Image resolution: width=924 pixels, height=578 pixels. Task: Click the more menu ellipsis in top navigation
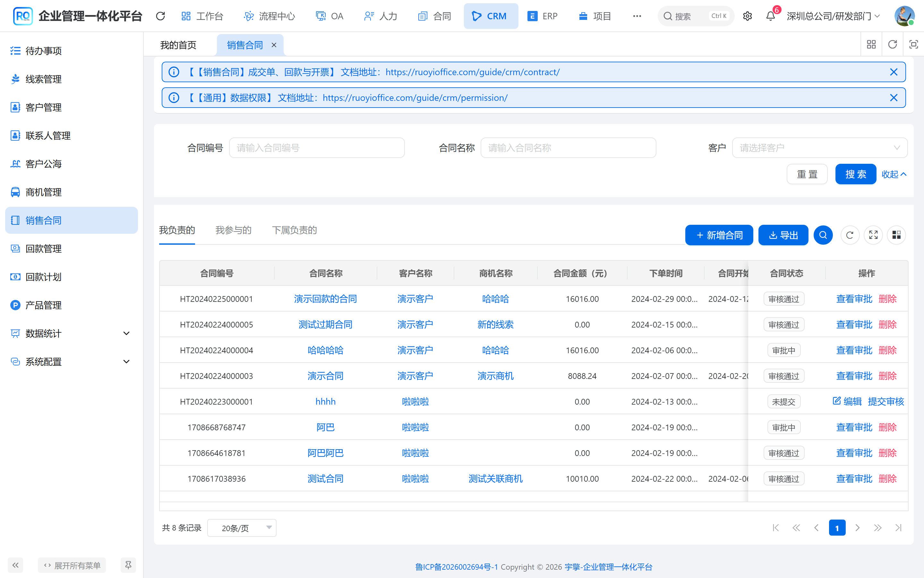[637, 16]
